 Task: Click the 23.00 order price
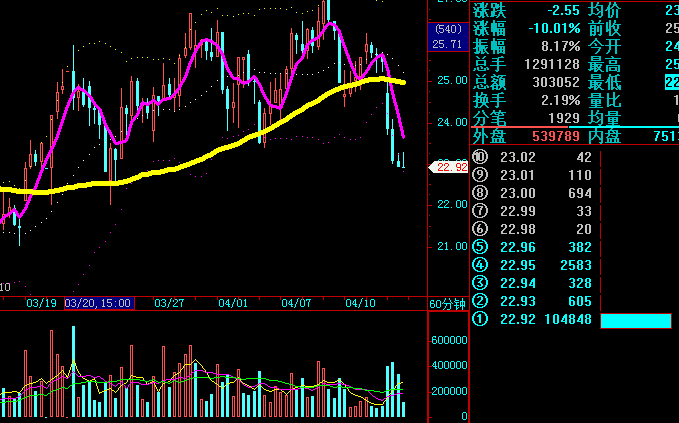[518, 193]
